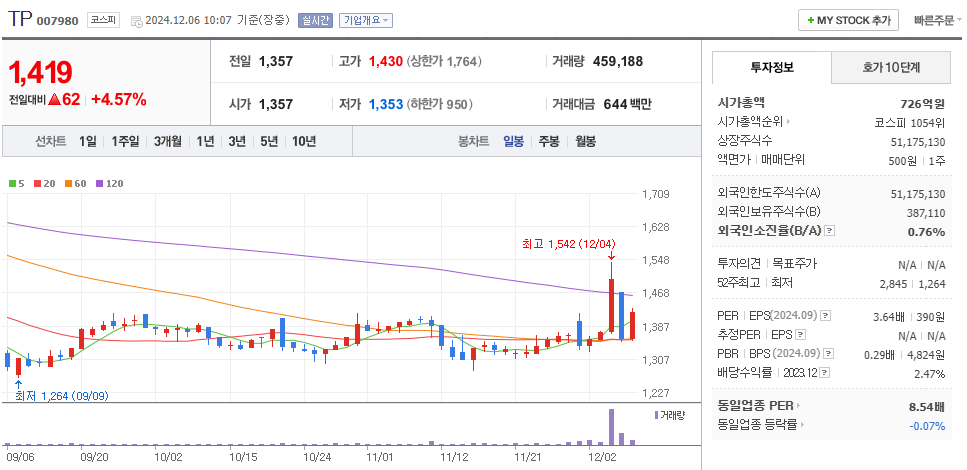
Task: Click the MY STOCK 추가 button
Action: (848, 20)
